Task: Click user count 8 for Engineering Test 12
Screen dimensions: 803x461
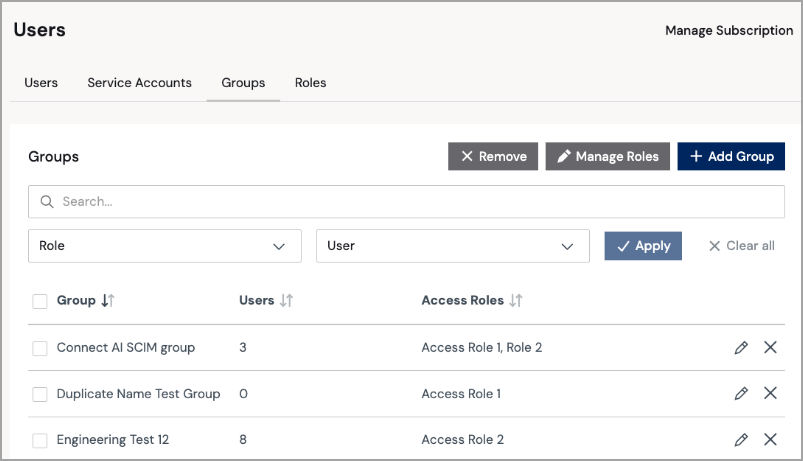Action: point(243,439)
